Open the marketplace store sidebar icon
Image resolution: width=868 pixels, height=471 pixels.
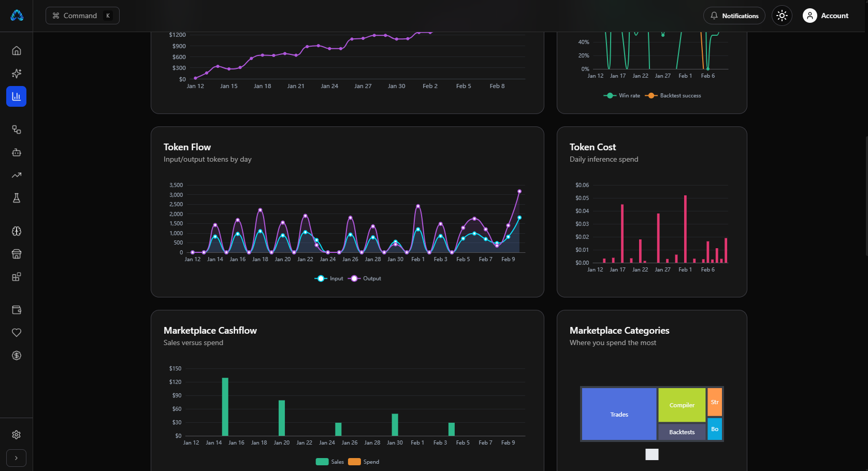tap(17, 254)
